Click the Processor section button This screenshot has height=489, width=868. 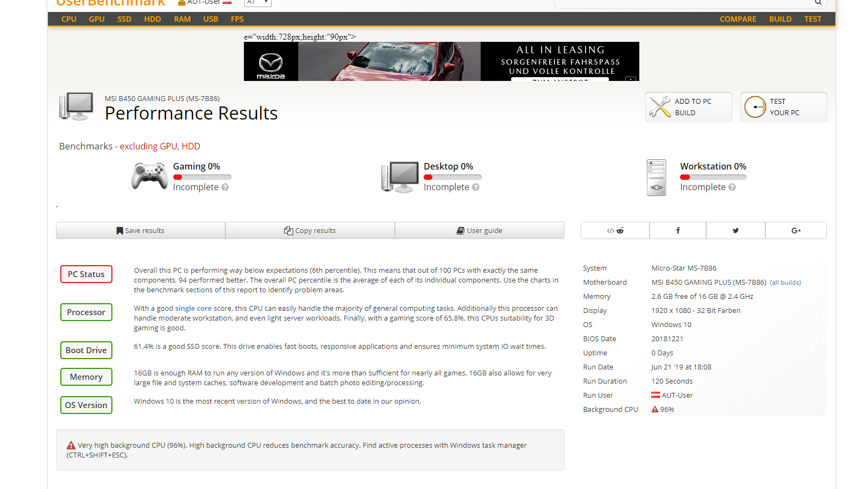[x=86, y=312]
